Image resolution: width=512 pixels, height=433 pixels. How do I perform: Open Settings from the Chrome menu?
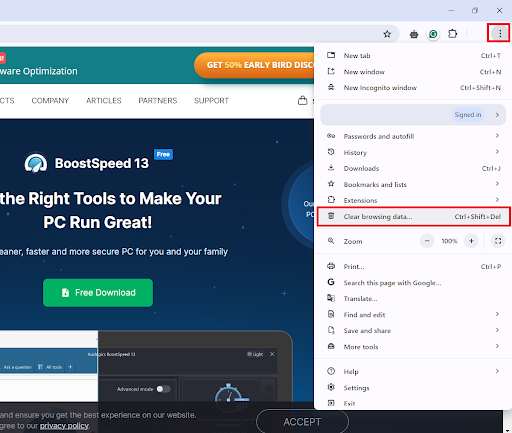[413, 388]
